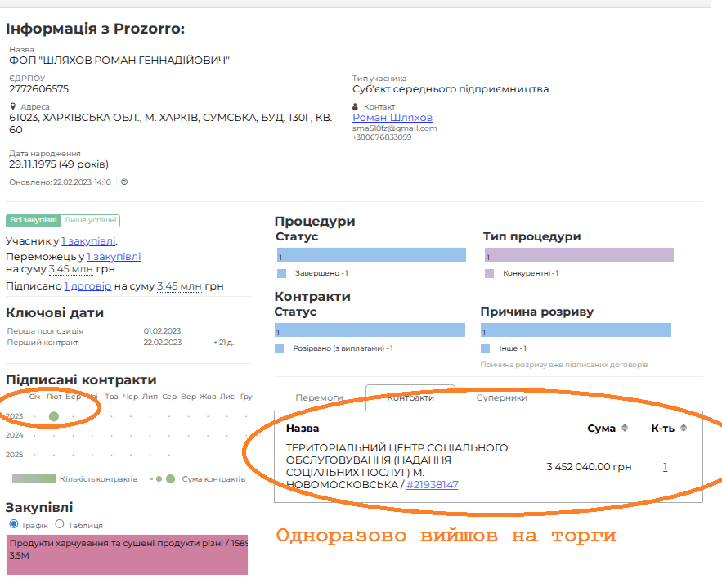
Task: Click the person icon next to Контакт
Action: click(x=356, y=107)
